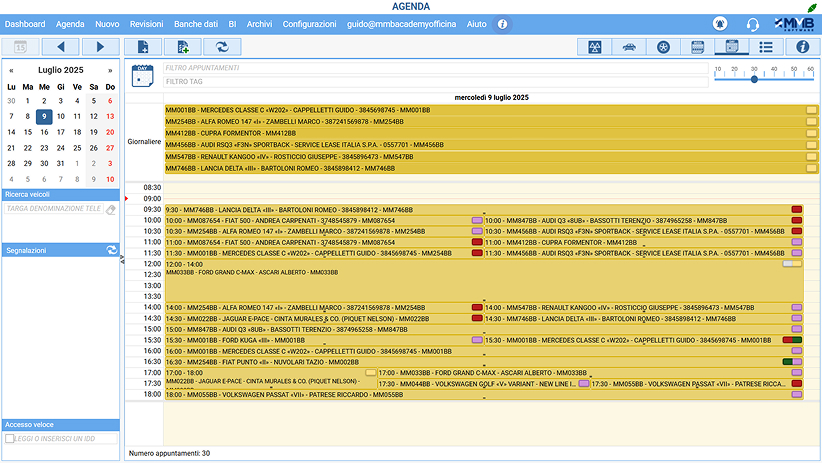Tick the Accesso veloce checkbox

click(x=10, y=438)
